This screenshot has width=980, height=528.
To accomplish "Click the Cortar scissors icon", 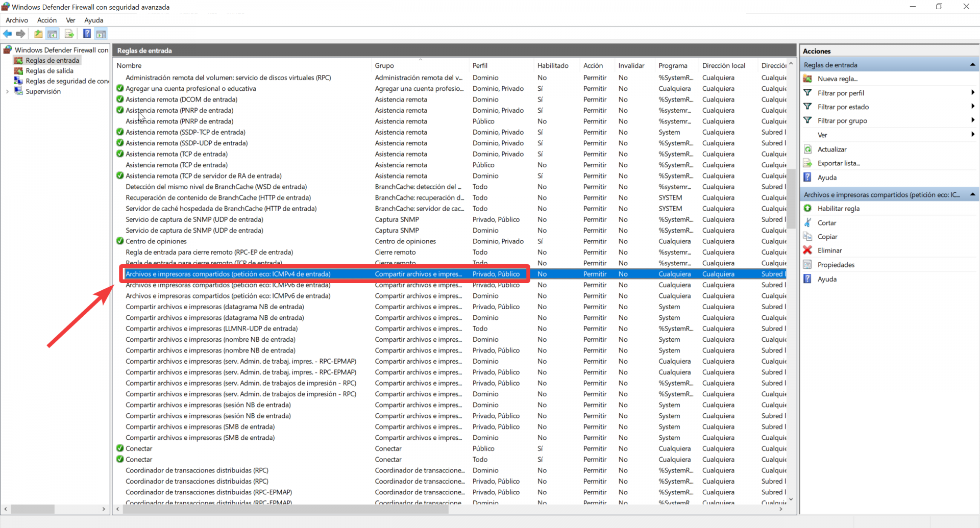I will 807,222.
